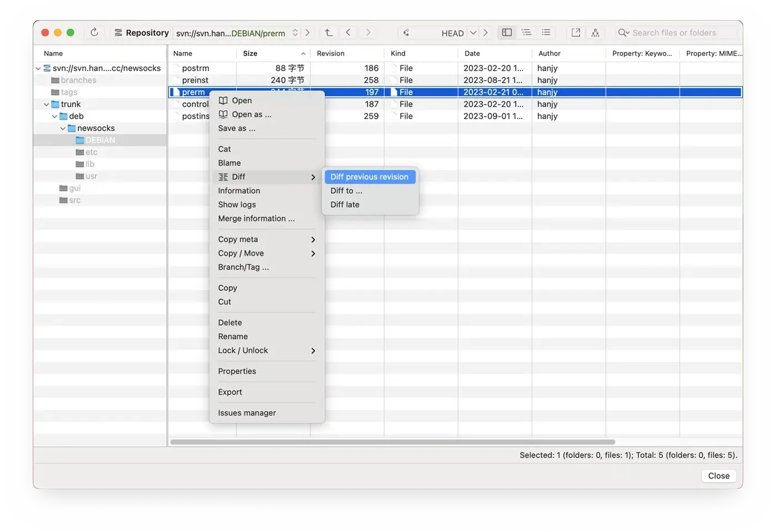Click the branch graph icon in the toolbar
Image resolution: width=776 pixels, height=532 pixels.
tap(595, 33)
